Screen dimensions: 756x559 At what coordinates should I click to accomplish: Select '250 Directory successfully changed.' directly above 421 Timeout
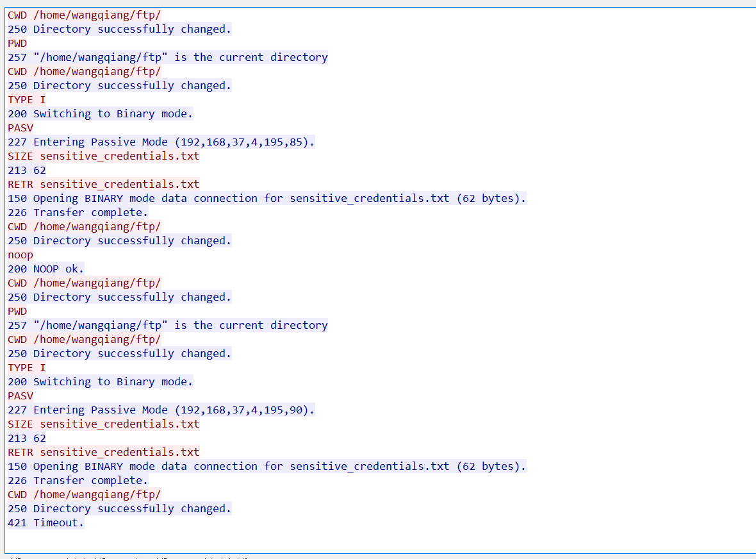coord(119,508)
